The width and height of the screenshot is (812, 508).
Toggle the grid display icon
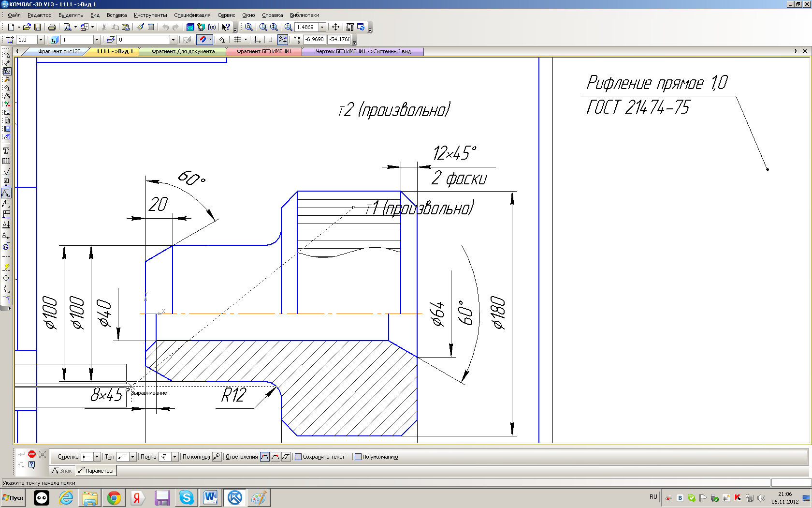[237, 40]
